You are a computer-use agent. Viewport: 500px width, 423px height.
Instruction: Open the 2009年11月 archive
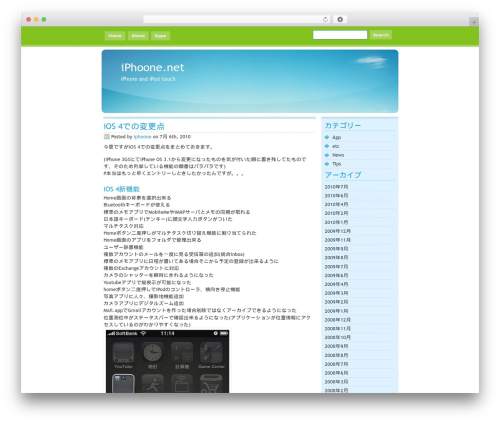coord(338,240)
